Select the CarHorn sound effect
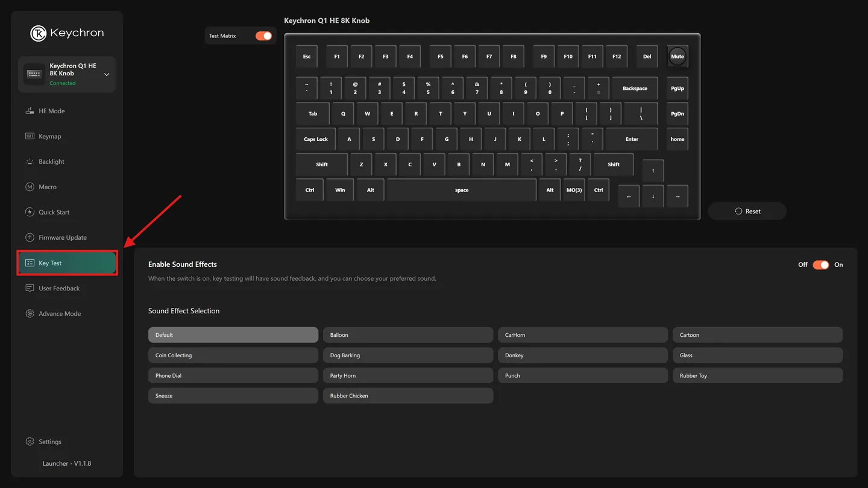The width and height of the screenshot is (868, 488). [583, 335]
